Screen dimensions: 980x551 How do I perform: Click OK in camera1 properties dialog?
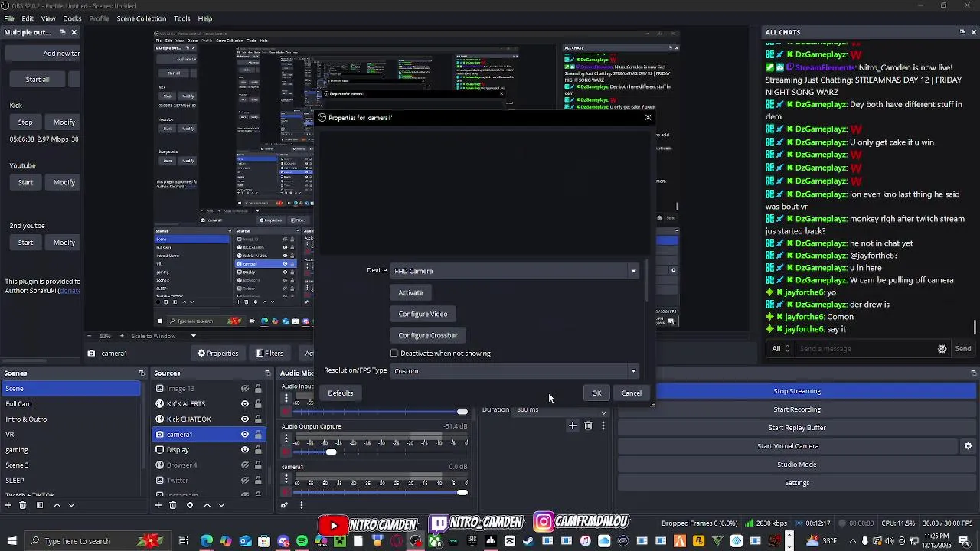coord(596,393)
